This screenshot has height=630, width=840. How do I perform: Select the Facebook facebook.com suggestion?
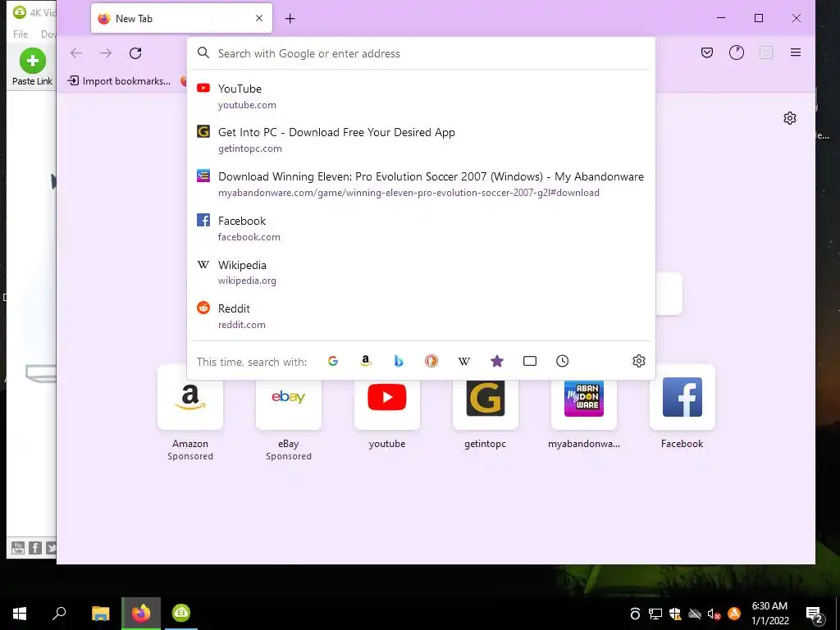click(421, 228)
